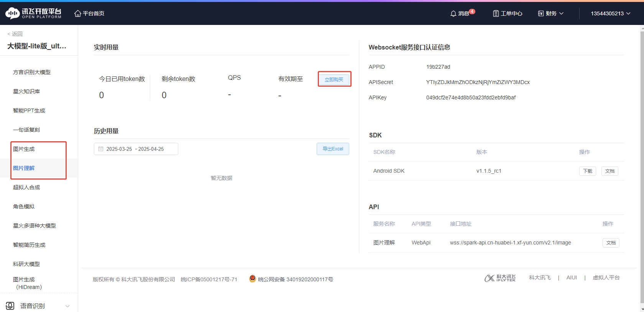The height and width of the screenshot is (312, 644).
Task: Click the 工单中心 clipboard icon
Action: click(496, 13)
